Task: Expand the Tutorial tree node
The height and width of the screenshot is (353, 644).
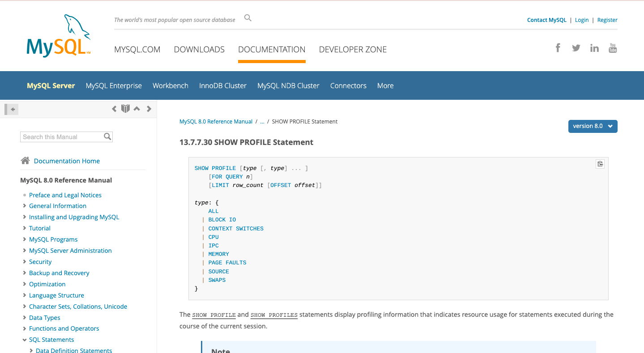Action: coord(24,228)
